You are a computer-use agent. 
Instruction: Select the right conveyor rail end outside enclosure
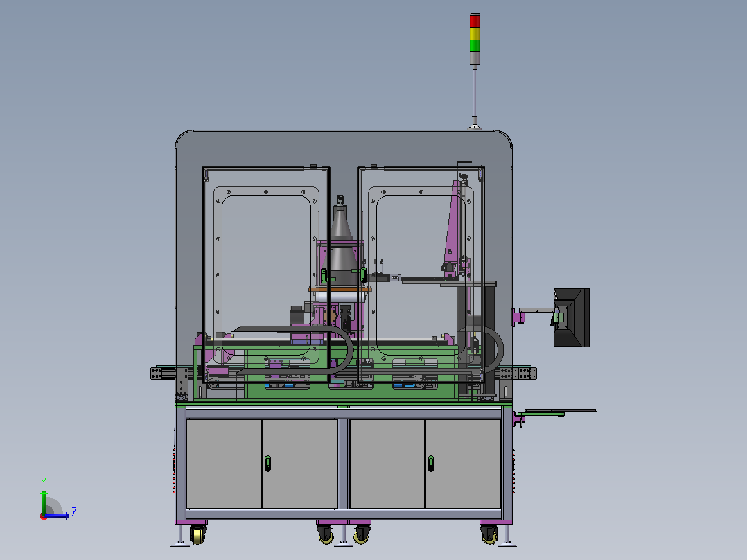point(524,373)
